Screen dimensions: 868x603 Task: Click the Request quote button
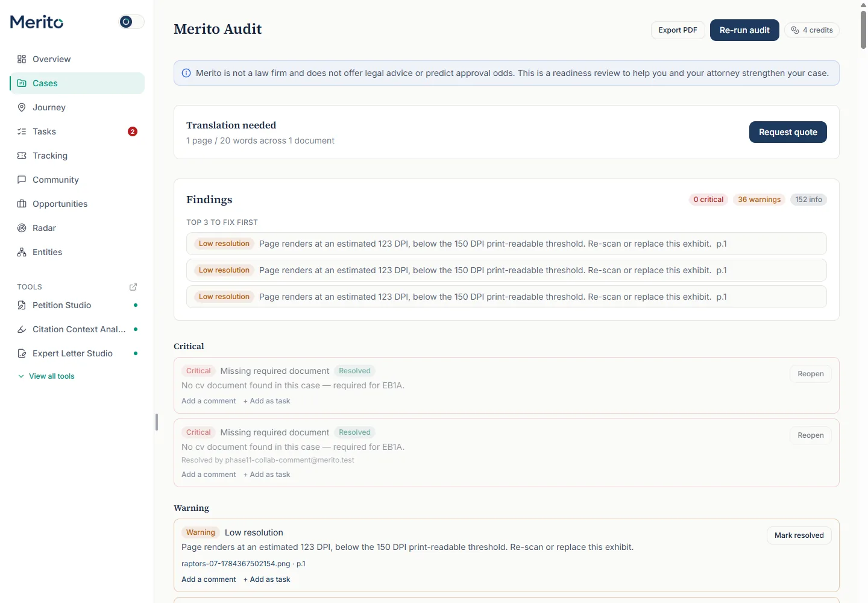788,132
